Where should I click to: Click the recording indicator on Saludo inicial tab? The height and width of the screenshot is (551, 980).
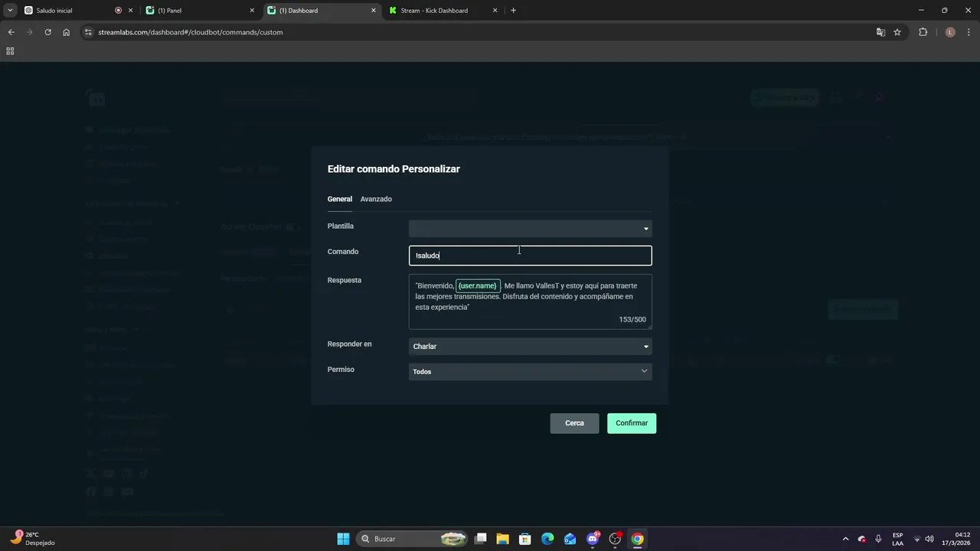point(118,11)
